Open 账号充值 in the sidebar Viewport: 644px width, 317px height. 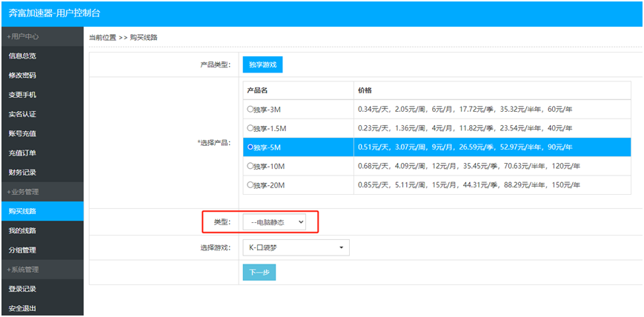click(22, 133)
